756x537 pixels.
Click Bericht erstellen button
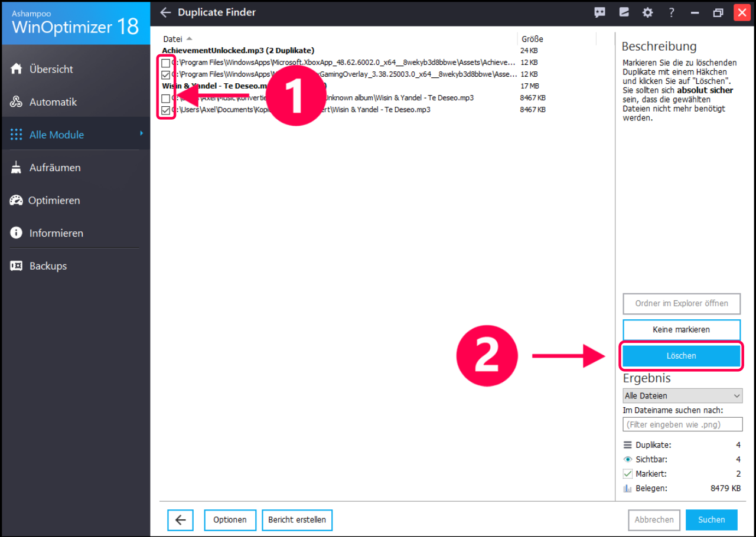pyautogui.click(x=297, y=520)
